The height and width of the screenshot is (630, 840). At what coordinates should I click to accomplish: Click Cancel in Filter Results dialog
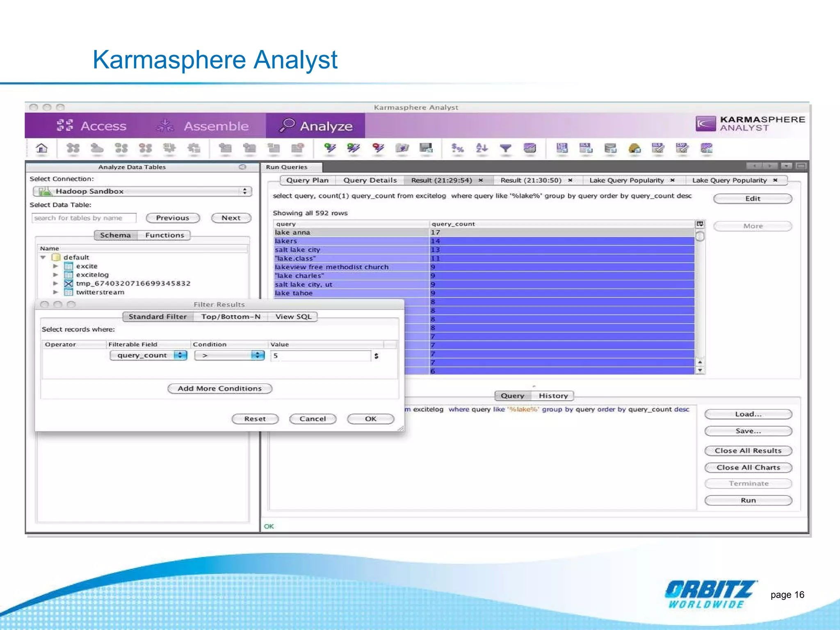coord(313,419)
